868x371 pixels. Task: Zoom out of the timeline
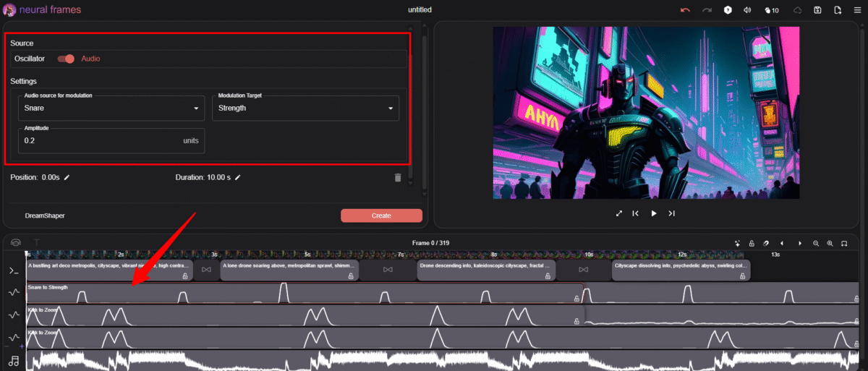816,243
